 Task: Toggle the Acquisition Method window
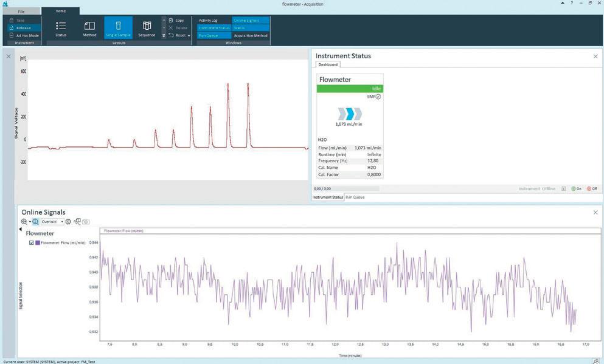(x=251, y=35)
